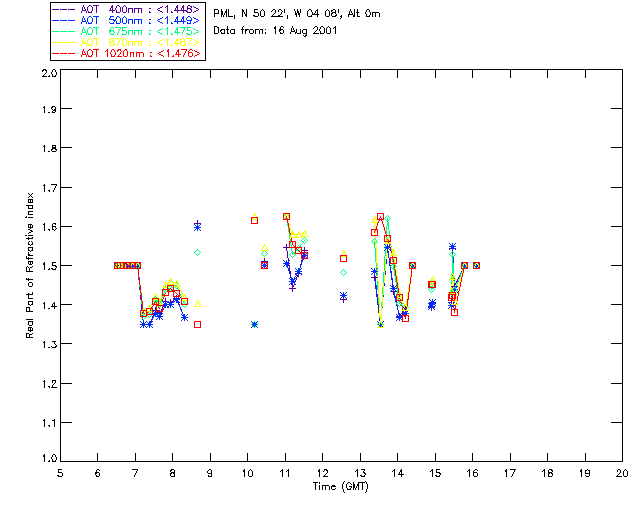640x512 pixels.
Task: Click the 1.8 y-axis tick label
Action: (x=49, y=148)
